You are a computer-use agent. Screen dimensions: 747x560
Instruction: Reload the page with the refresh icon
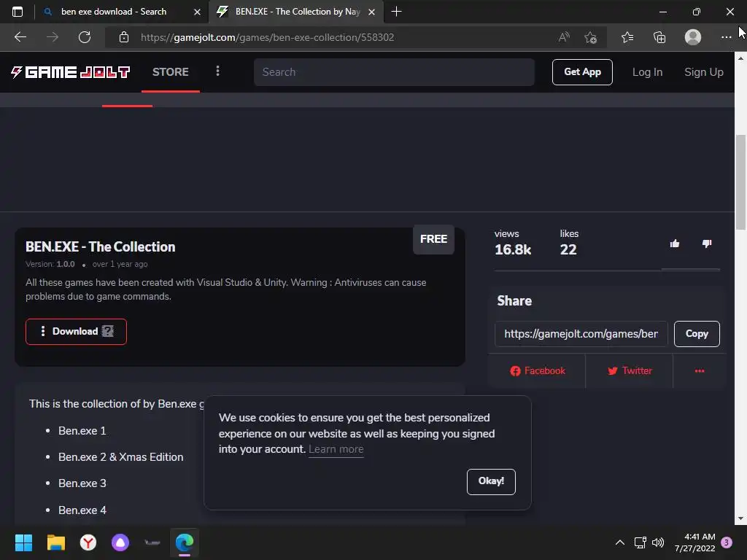85,37
